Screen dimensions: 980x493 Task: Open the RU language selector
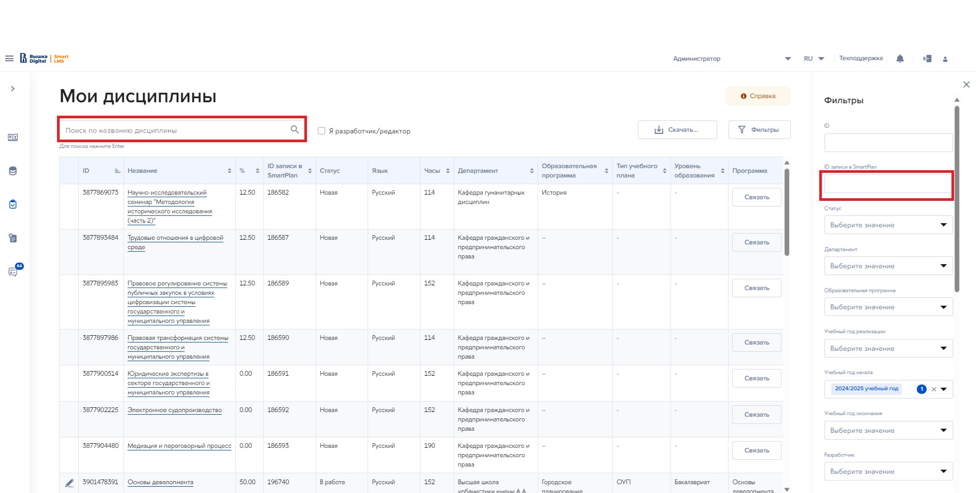(814, 59)
